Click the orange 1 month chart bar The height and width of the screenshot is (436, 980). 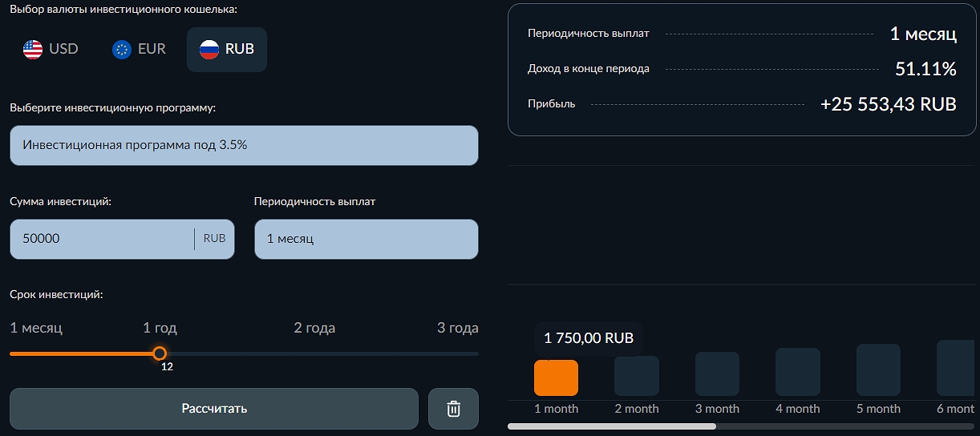click(x=556, y=377)
